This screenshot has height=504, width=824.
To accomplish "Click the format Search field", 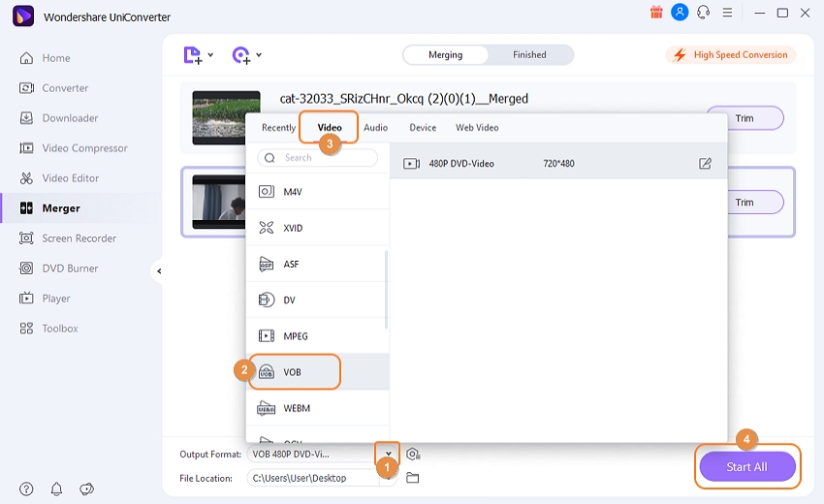I will (317, 158).
